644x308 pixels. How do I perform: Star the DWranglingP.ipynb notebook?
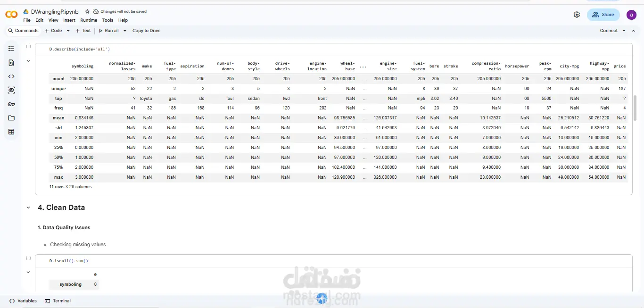pos(87,11)
